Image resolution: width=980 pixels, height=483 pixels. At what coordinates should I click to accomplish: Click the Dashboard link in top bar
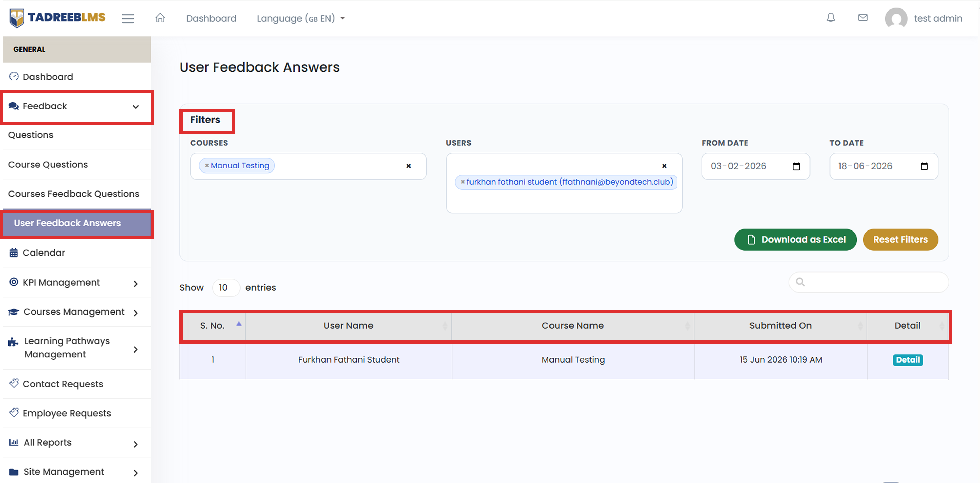(x=211, y=18)
